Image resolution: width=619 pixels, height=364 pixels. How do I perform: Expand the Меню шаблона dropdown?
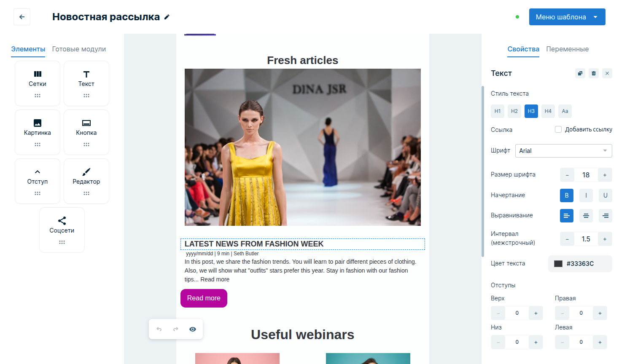tap(567, 17)
